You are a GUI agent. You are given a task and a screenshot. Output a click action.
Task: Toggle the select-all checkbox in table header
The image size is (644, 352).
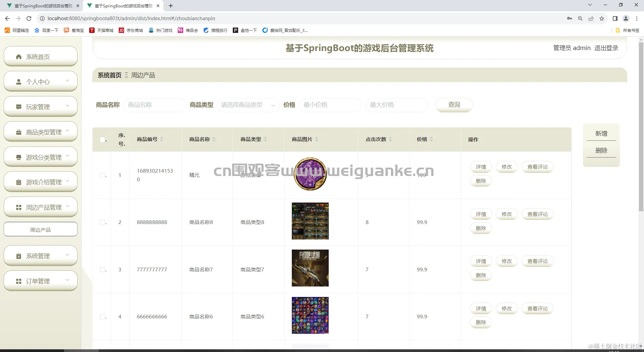tap(103, 139)
